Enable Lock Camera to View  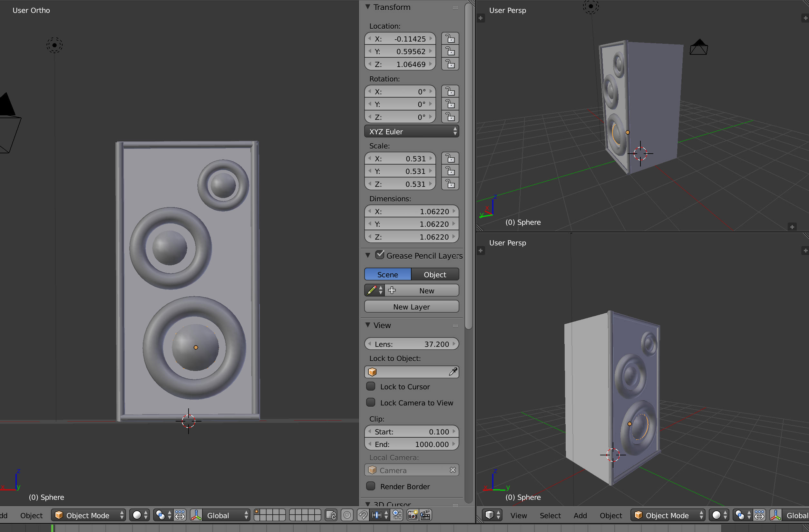point(371,402)
